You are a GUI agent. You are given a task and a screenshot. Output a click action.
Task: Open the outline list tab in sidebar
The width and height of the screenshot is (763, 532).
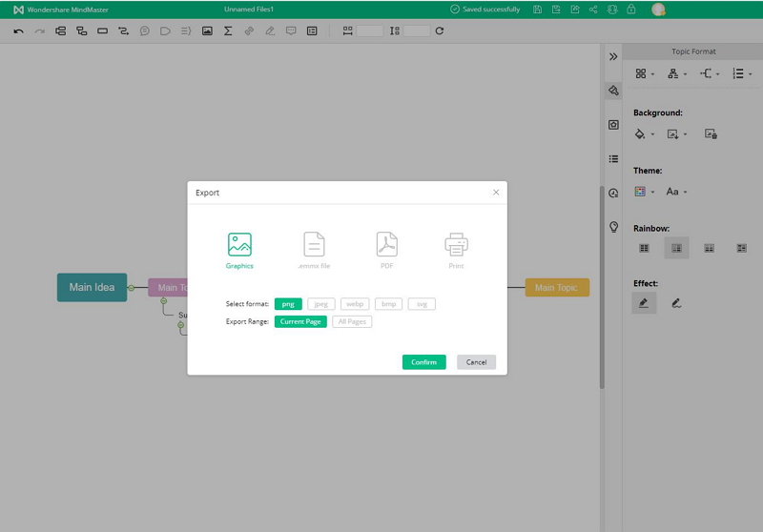(613, 159)
